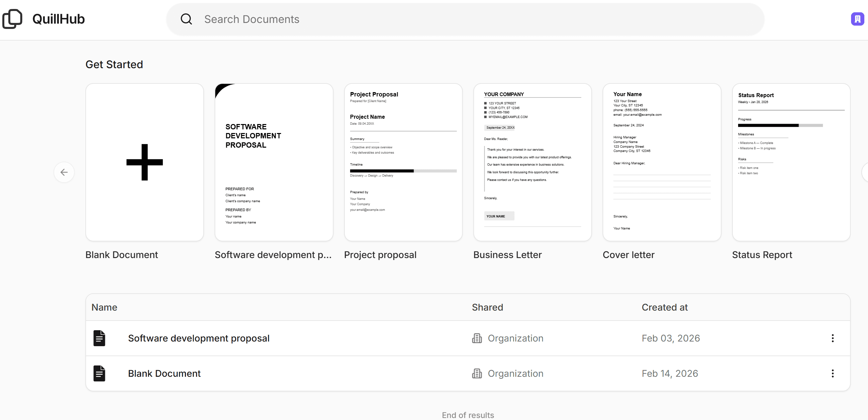This screenshot has width=868, height=420.
Task: Click Organization building icon in Blank Document row
Action: pyautogui.click(x=477, y=373)
